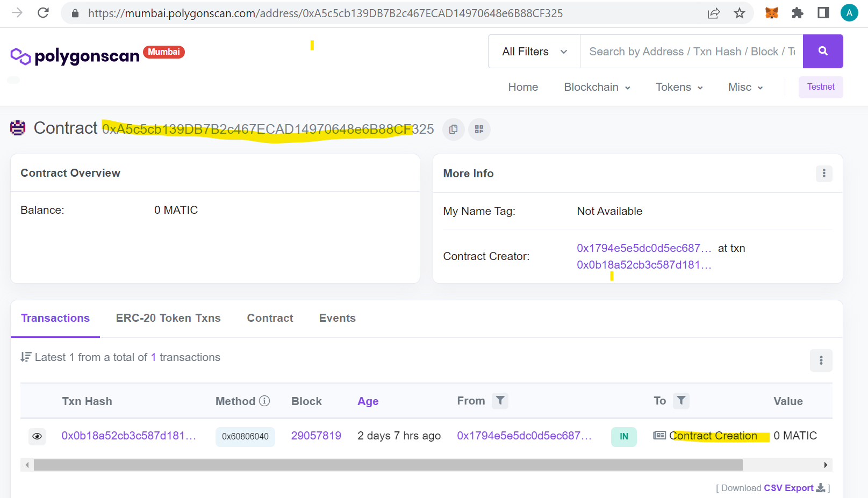
Task: Open block 29057819
Action: pos(316,436)
